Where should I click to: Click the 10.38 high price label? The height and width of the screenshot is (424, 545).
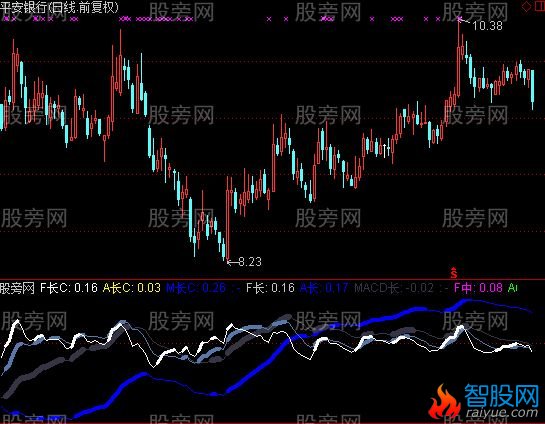pyautogui.click(x=488, y=25)
